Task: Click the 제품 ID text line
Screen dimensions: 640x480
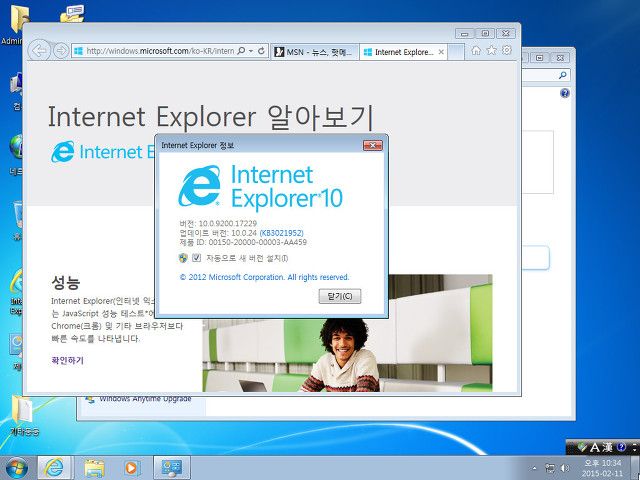Action: (243, 242)
